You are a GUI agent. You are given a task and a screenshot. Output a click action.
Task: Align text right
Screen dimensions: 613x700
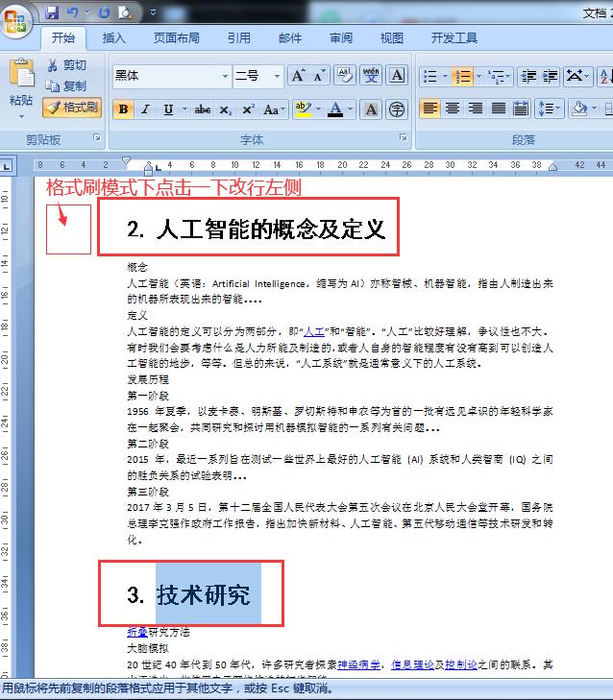point(476,109)
